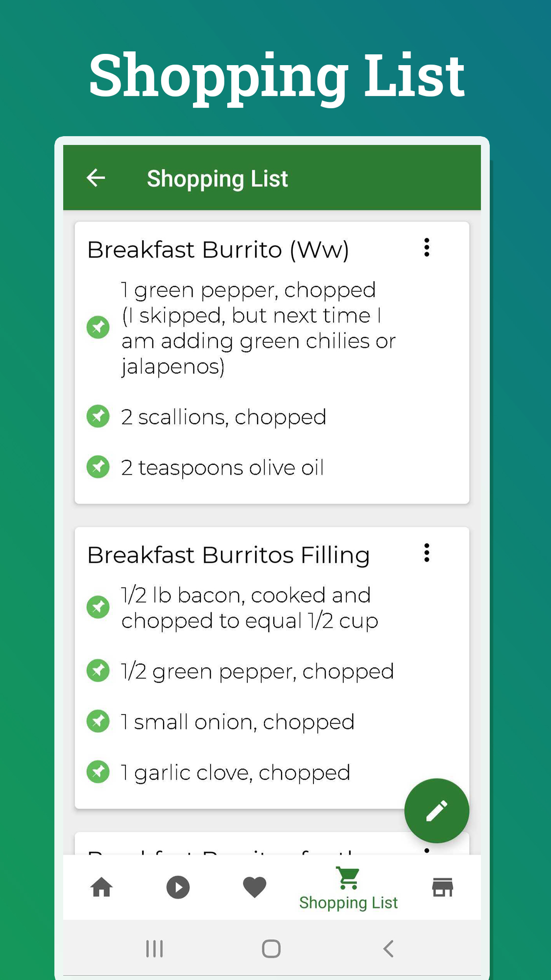Select the Shopping List cart icon
This screenshot has height=980, width=551.
pos(348,878)
